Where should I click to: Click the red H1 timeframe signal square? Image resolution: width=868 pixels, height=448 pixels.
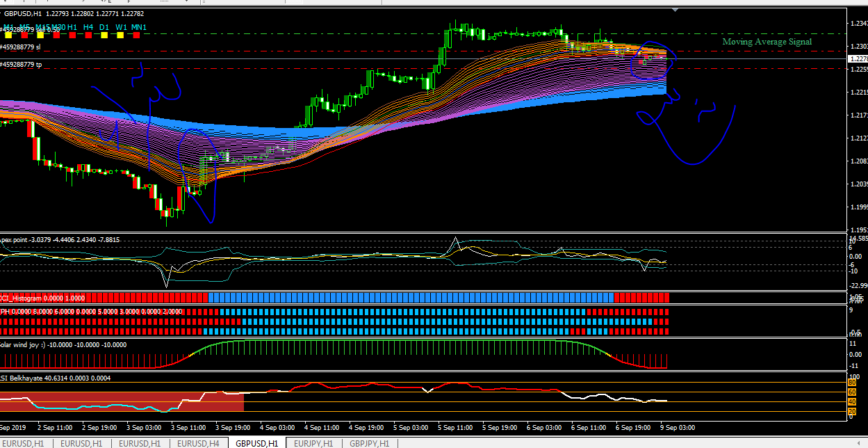72,34
